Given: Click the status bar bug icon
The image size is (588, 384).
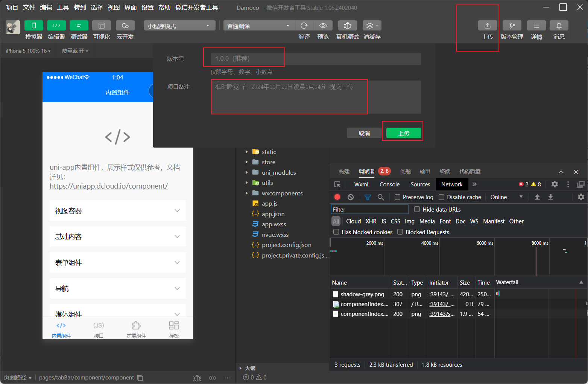Looking at the screenshot, I should pos(197,378).
